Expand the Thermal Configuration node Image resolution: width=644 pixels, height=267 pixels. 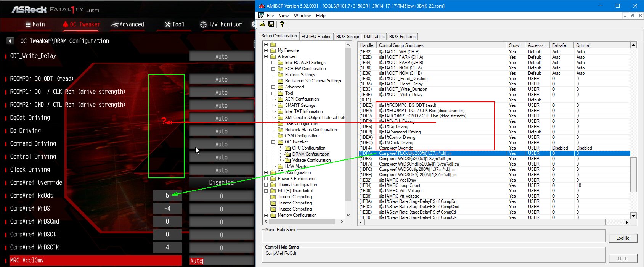coord(266,185)
